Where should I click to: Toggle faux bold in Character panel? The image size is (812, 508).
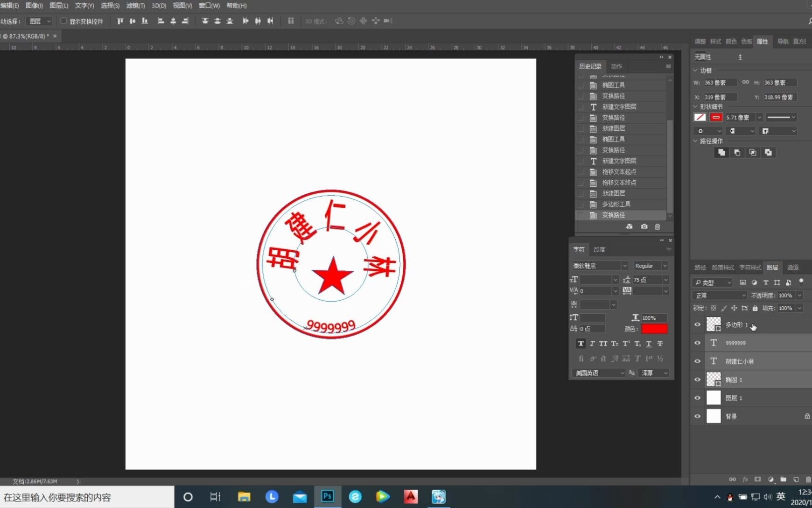pyautogui.click(x=581, y=344)
